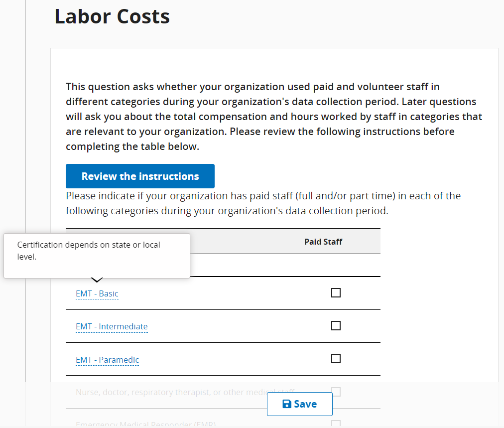The height and width of the screenshot is (428, 504).
Task: Click the Emergency Medical Responder (EMR) label
Action: (145, 425)
